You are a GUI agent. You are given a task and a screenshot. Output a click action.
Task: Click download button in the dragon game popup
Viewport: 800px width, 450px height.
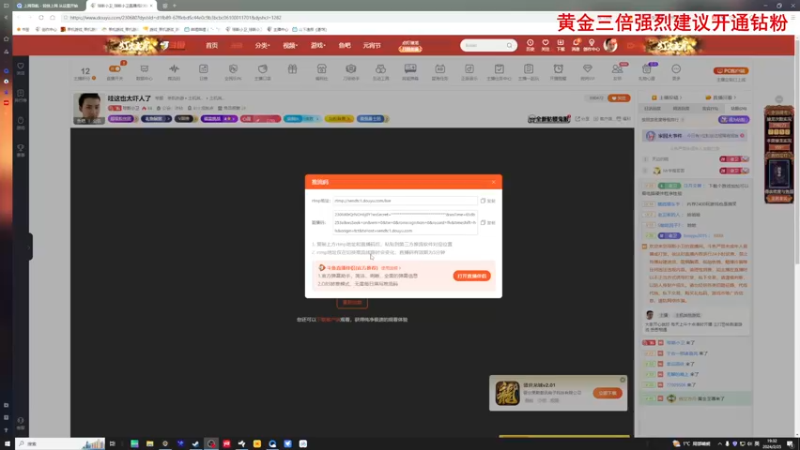pyautogui.click(x=607, y=393)
